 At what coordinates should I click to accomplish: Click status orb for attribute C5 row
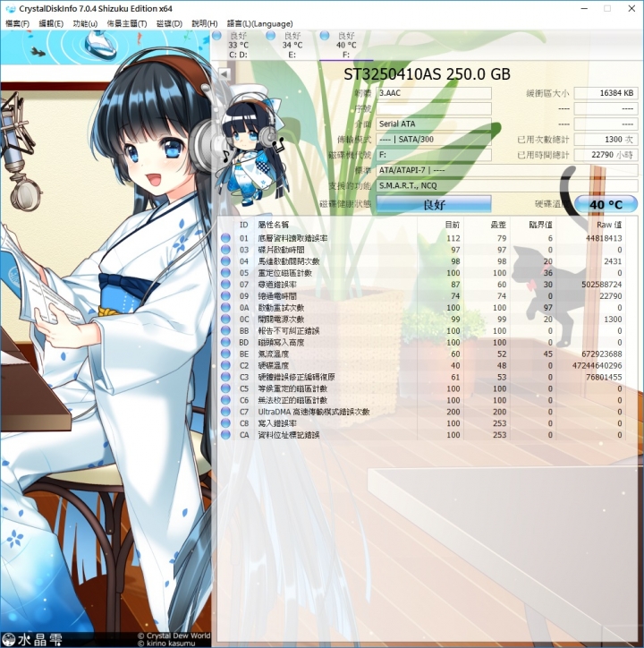[x=225, y=388]
